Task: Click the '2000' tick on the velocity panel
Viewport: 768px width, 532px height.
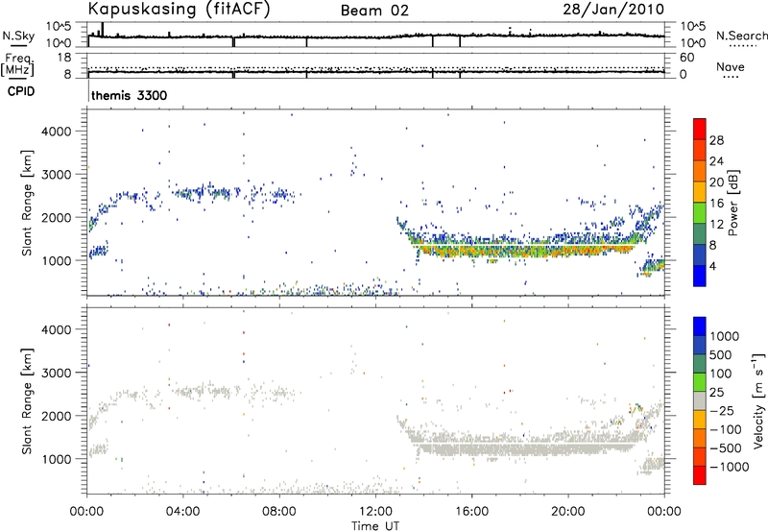Action: coord(57,416)
